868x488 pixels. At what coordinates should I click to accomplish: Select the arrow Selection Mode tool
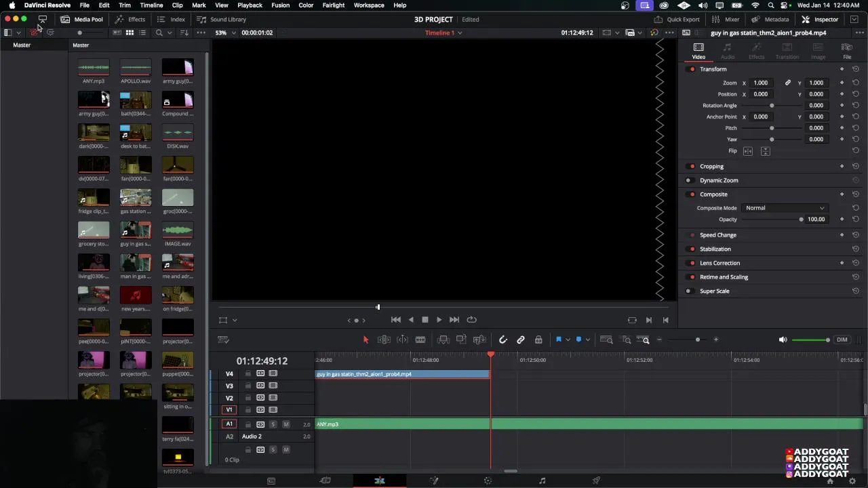366,340
